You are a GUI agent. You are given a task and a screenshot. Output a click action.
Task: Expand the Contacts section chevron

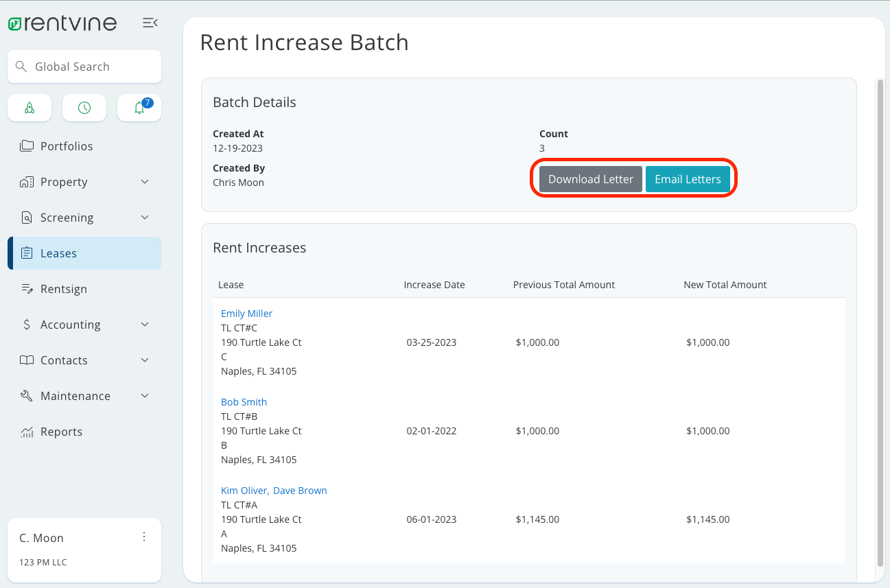(x=144, y=360)
